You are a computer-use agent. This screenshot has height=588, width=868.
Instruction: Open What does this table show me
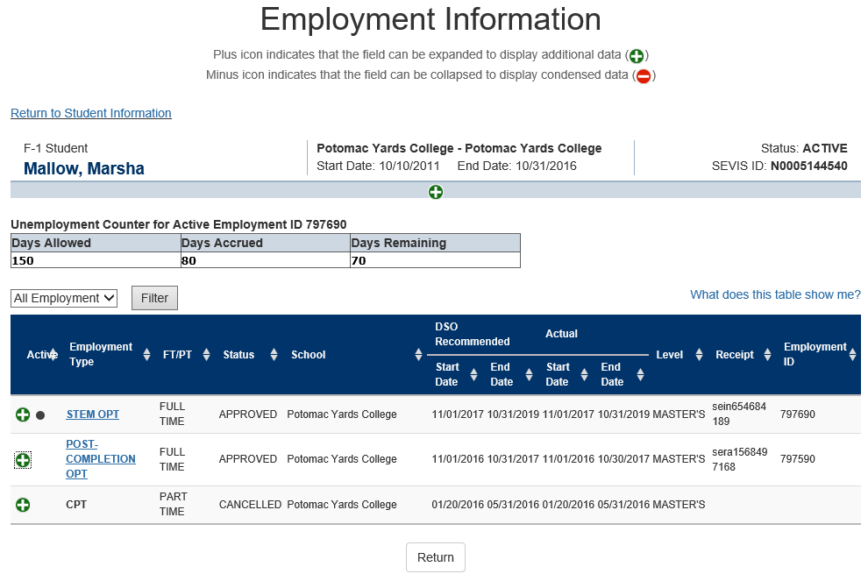tap(775, 294)
